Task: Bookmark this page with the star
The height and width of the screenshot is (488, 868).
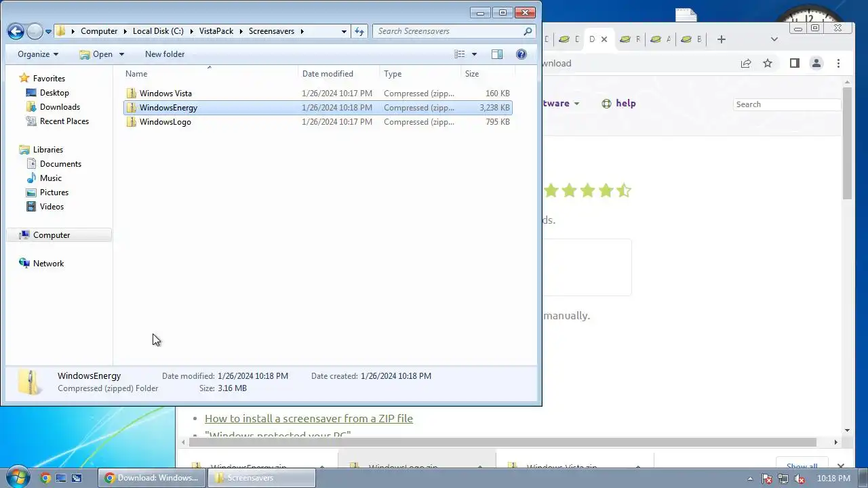Action: pyautogui.click(x=768, y=63)
